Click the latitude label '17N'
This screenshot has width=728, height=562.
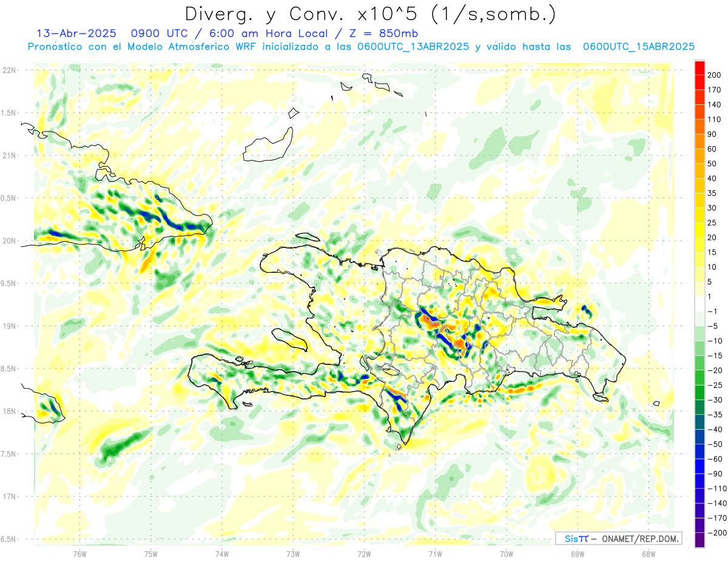[x=9, y=497]
